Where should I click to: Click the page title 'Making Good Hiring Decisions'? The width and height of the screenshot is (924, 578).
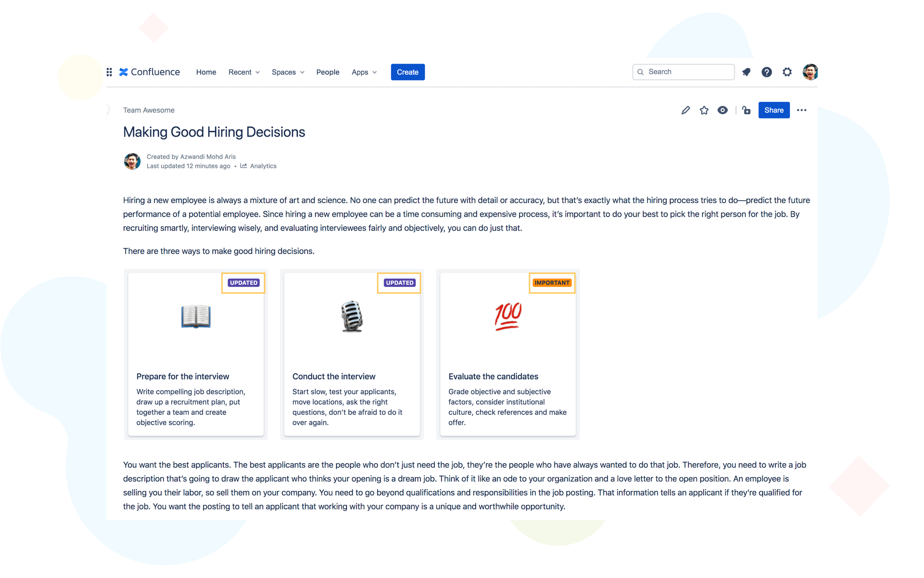click(x=214, y=132)
